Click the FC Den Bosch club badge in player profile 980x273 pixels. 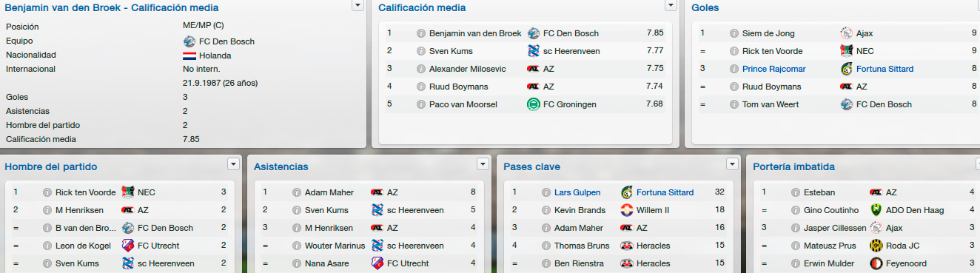[189, 41]
